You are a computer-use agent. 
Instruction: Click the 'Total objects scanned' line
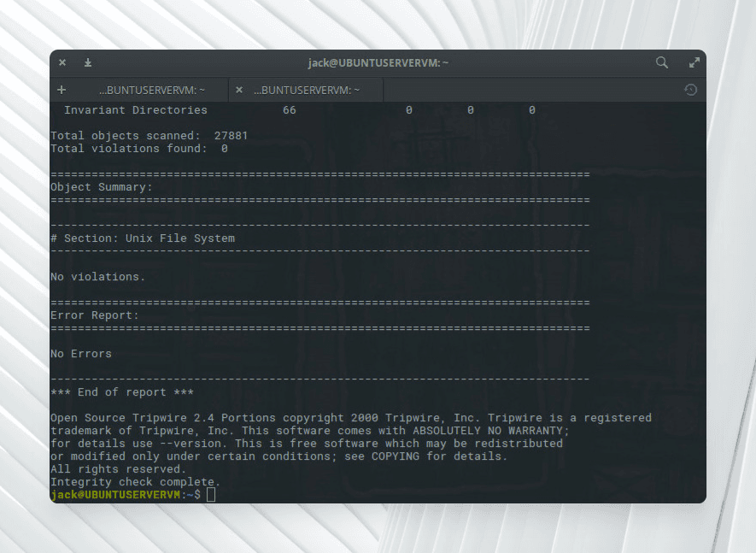(x=149, y=136)
